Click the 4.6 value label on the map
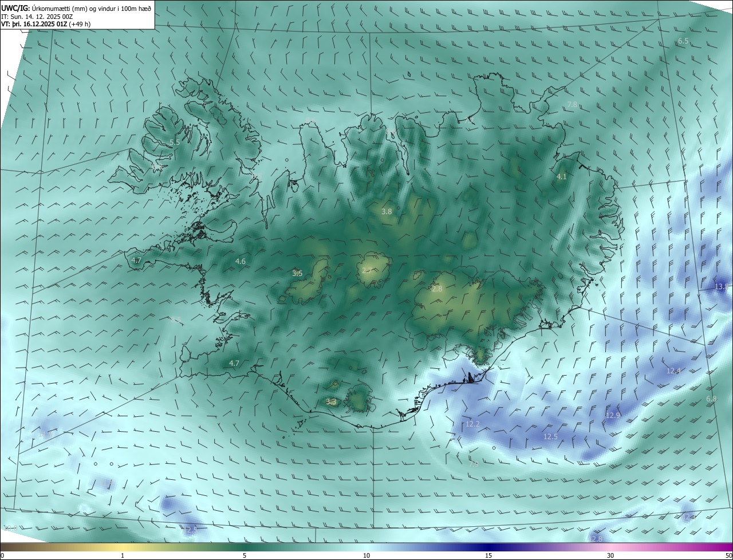The width and height of the screenshot is (733, 560). pyautogui.click(x=241, y=262)
